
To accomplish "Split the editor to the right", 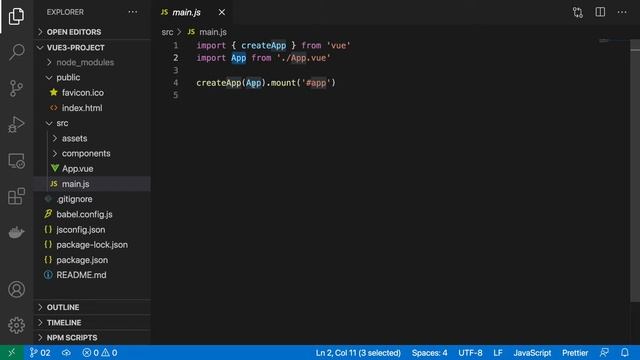I will [600, 12].
